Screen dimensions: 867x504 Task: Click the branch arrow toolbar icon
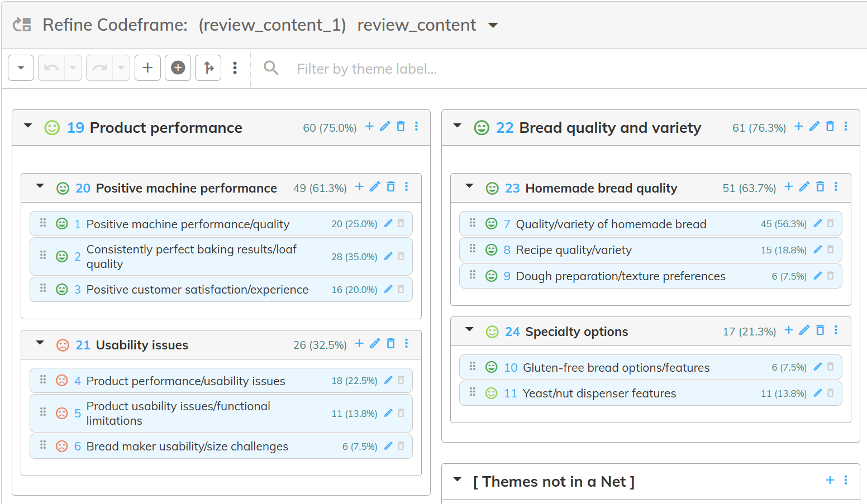click(208, 68)
